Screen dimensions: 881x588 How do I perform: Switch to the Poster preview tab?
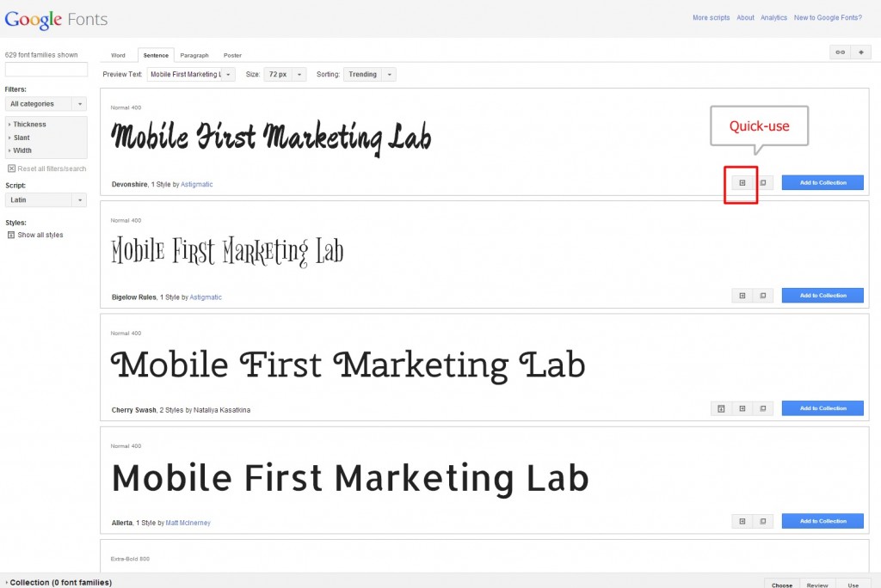click(232, 54)
